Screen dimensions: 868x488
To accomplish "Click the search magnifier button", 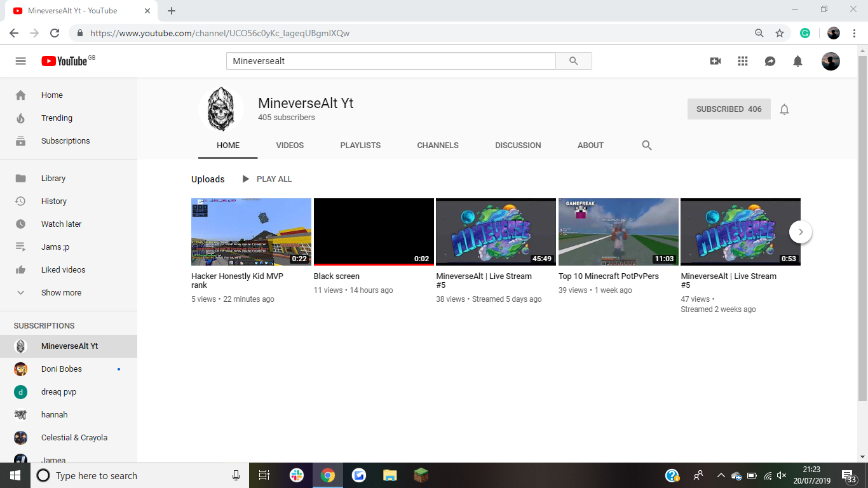I will click(x=574, y=61).
